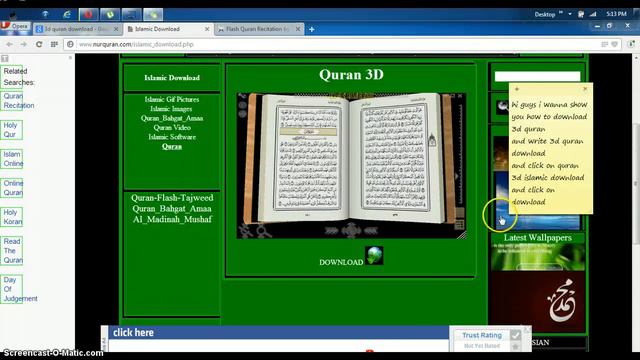Screen dimensions: 640x360
Task: Click the address bar URL field
Action: click(x=335, y=44)
